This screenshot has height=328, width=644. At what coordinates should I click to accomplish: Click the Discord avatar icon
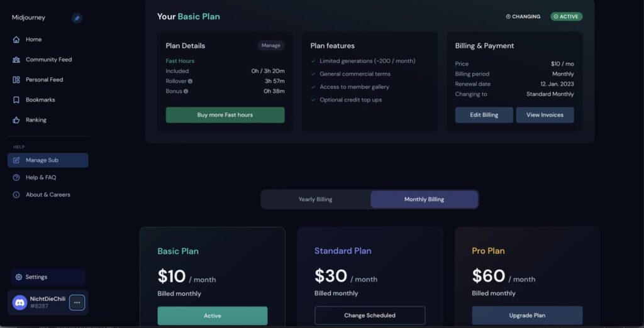(x=19, y=302)
